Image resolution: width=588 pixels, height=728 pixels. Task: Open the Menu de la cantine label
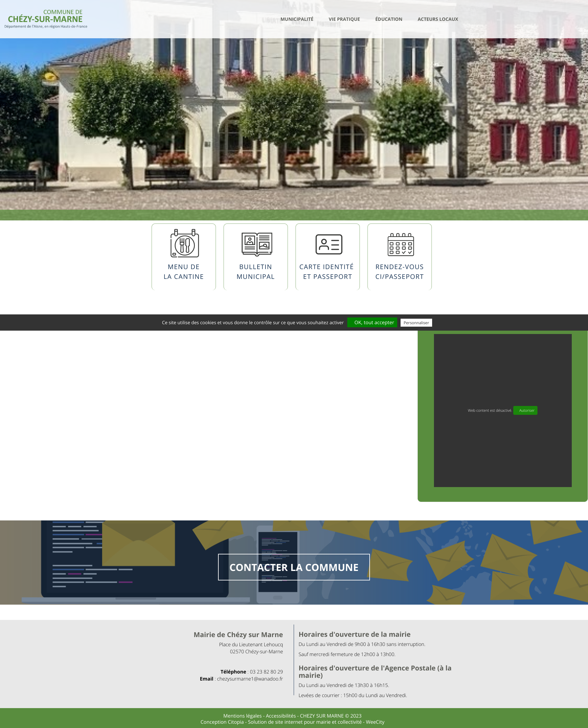point(183,272)
